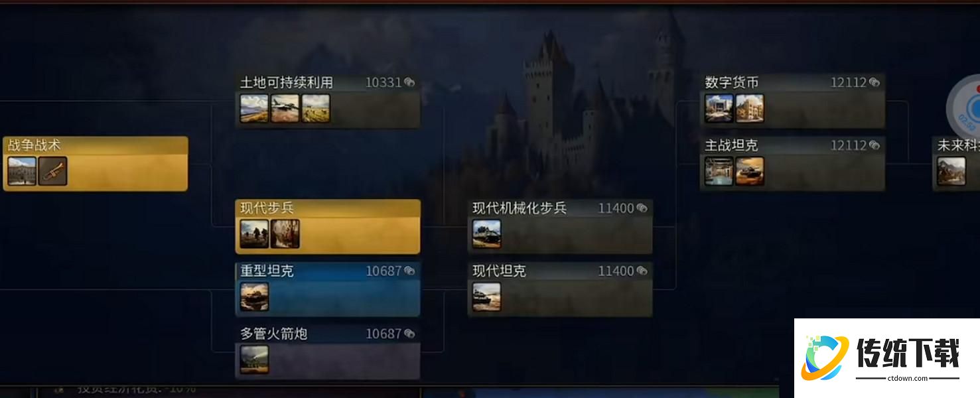Click the orange tank icon under 主战坦克
Screen dimensions: 980x398
[750, 171]
